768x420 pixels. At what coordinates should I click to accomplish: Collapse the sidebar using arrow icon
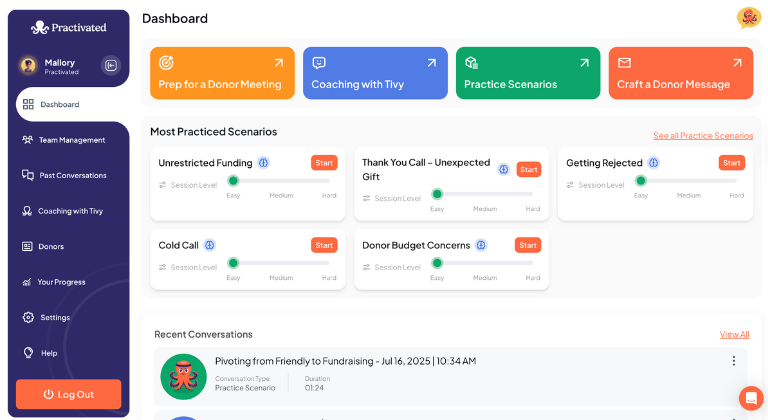click(x=111, y=65)
